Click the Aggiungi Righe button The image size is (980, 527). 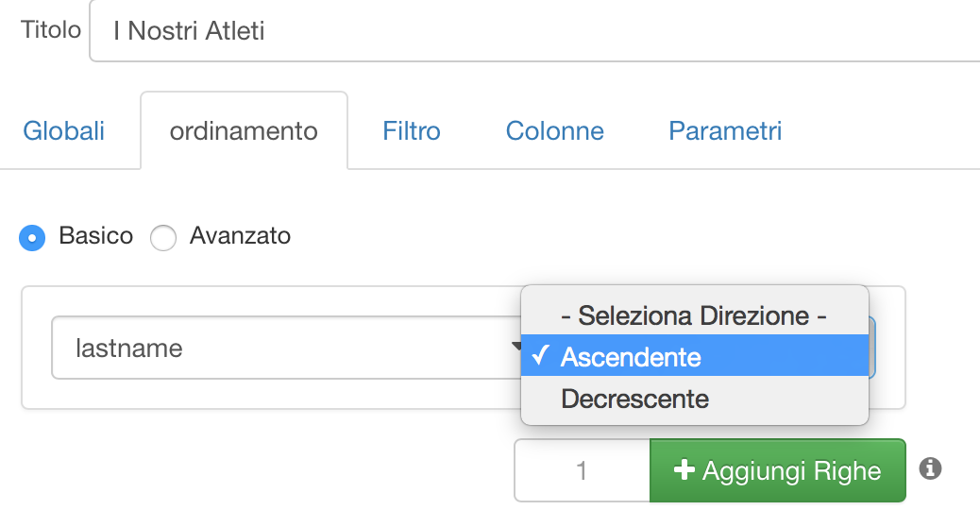pyautogui.click(x=778, y=470)
